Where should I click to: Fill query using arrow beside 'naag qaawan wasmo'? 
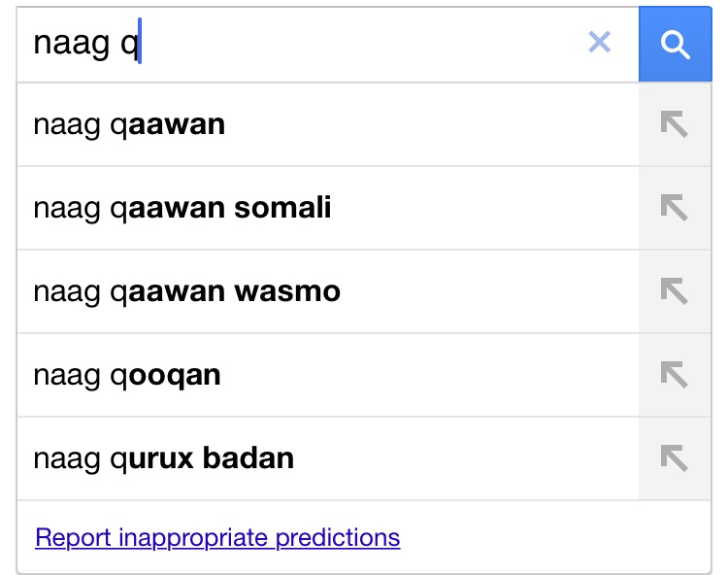point(675,291)
